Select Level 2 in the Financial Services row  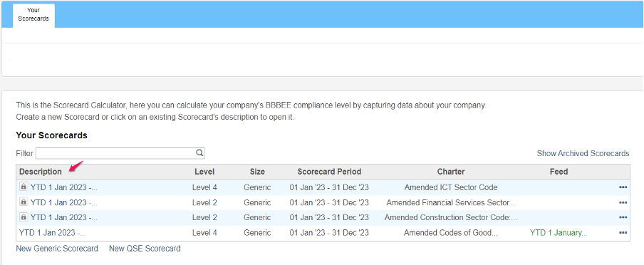[x=204, y=202]
